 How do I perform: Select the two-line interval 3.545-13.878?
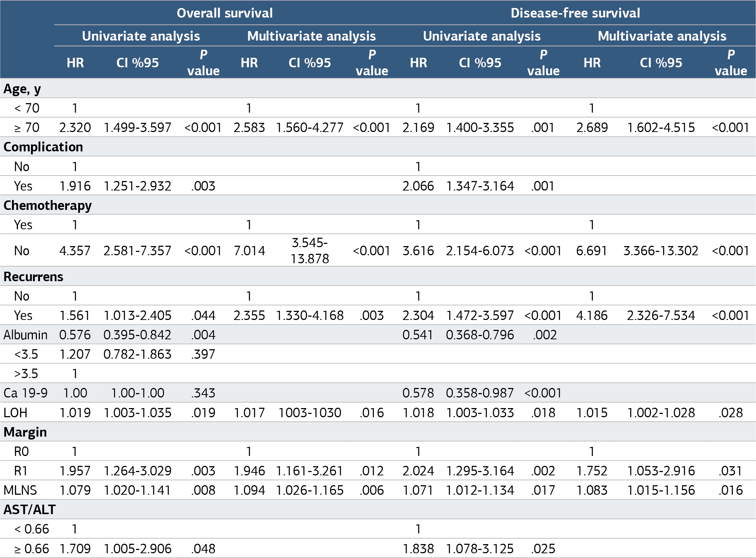(x=310, y=251)
